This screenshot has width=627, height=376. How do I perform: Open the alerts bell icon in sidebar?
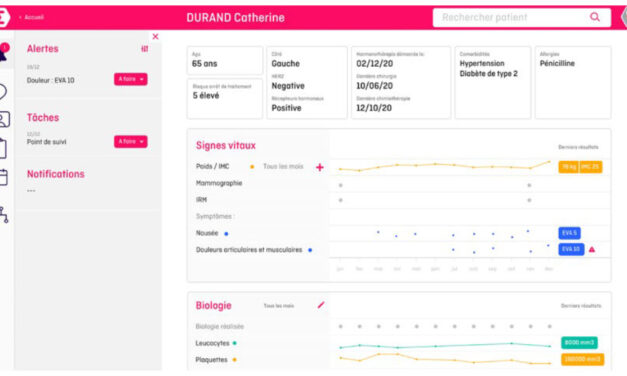click(3, 52)
